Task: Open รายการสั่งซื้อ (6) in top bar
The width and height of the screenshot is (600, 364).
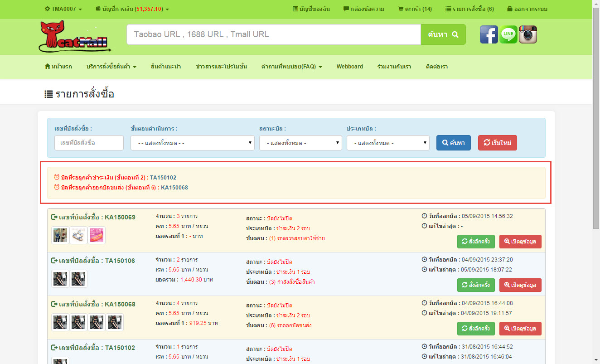Action: [x=469, y=9]
